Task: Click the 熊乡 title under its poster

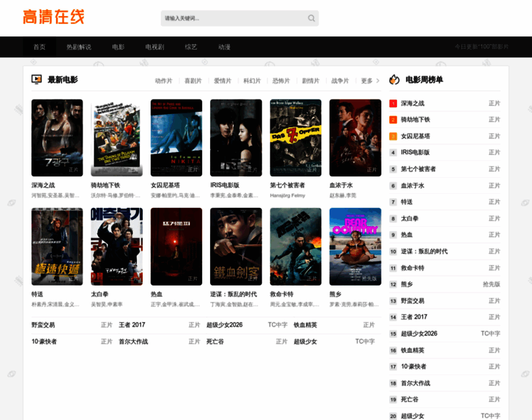Action: click(335, 294)
